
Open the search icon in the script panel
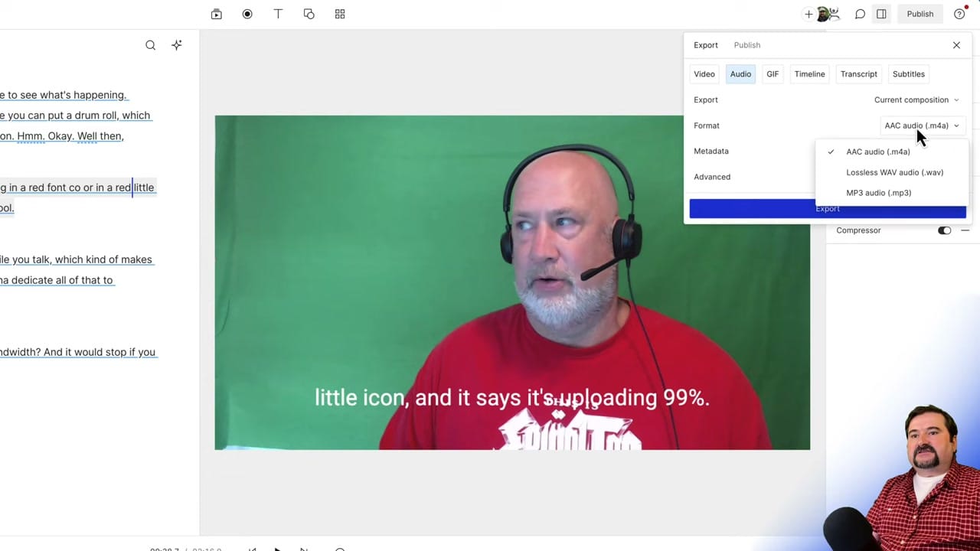coord(150,45)
